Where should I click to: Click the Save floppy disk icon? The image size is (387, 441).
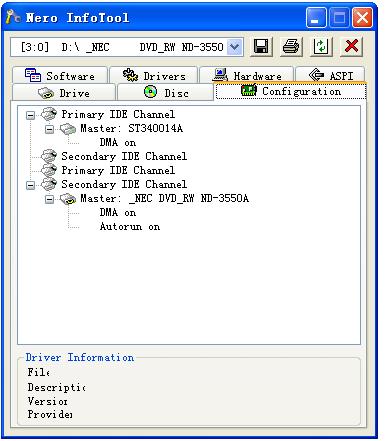pyautogui.click(x=261, y=46)
